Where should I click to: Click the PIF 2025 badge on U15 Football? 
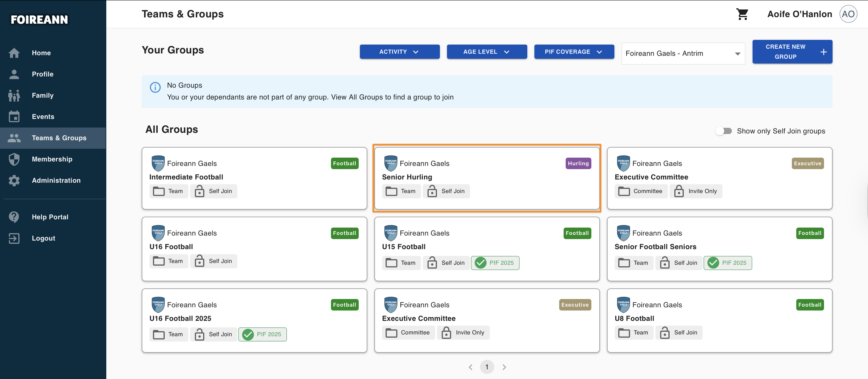[495, 263]
